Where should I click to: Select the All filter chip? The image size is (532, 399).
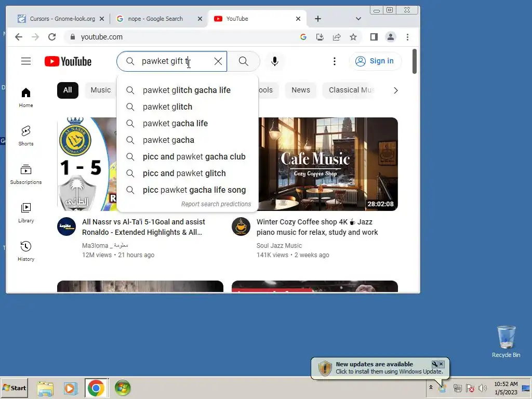pyautogui.click(x=68, y=90)
